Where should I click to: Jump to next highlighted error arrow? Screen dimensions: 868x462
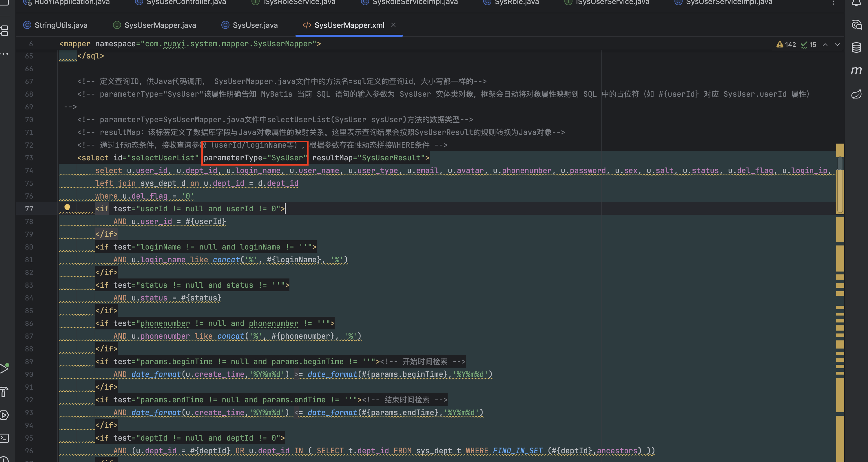837,45
